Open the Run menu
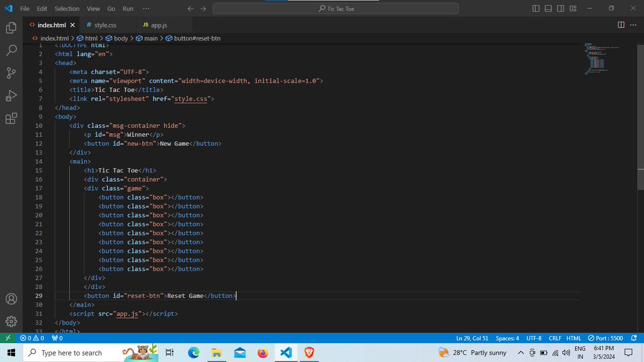The image size is (644, 362). click(128, 9)
